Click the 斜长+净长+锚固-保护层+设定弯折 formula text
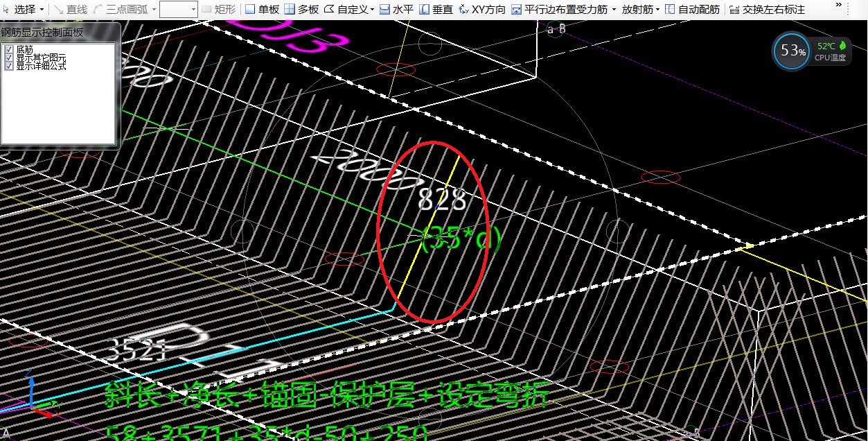The width and height of the screenshot is (868, 441). tap(327, 395)
